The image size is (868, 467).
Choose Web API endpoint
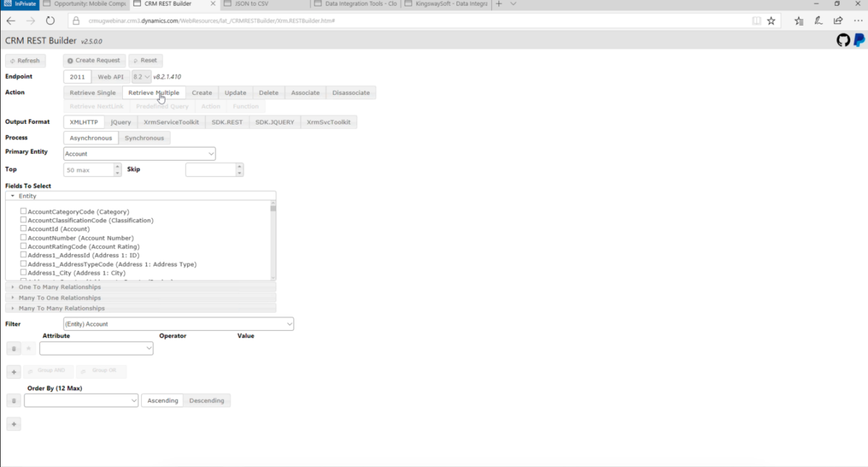tap(111, 77)
